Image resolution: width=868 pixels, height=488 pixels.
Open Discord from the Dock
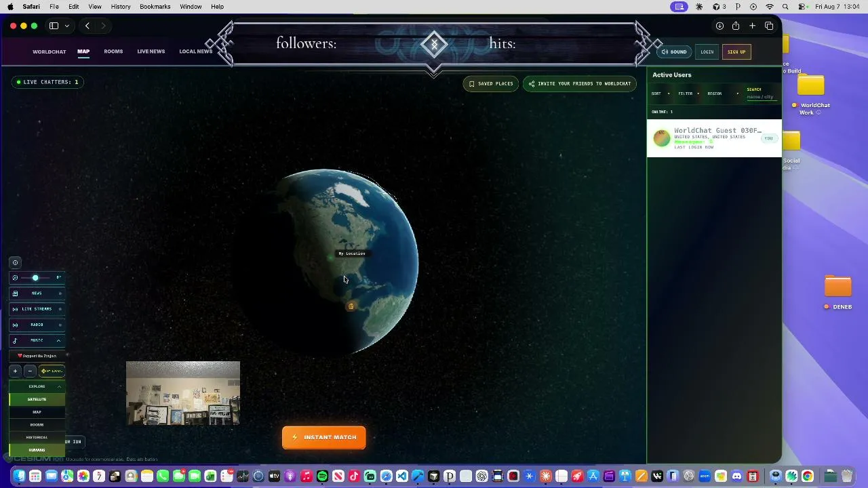pyautogui.click(x=737, y=476)
